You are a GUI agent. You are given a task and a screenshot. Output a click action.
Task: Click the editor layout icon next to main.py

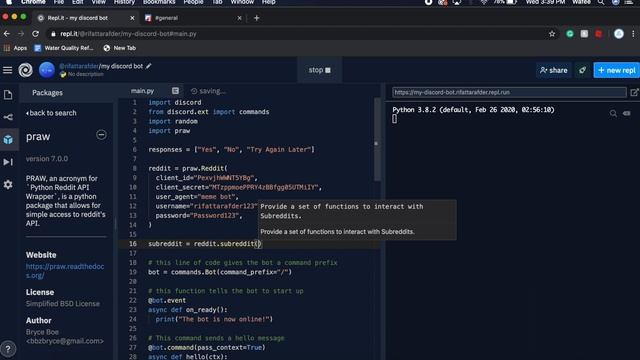click(175, 91)
